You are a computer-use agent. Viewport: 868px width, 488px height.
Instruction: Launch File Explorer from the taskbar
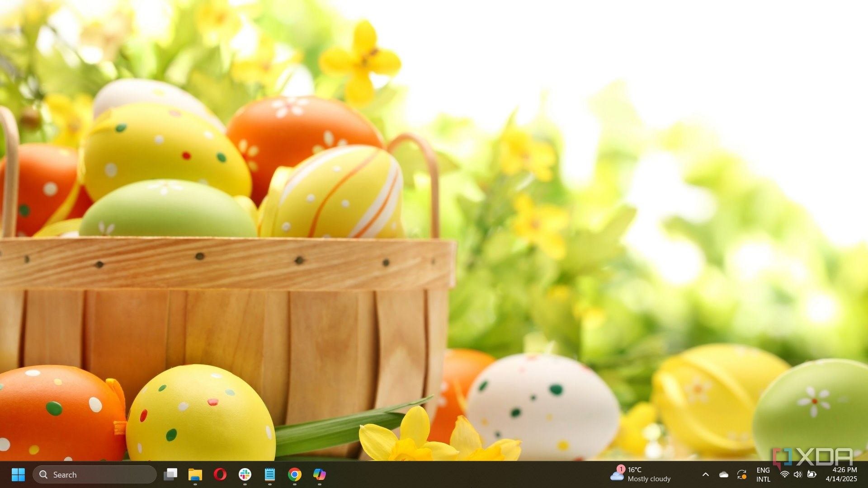click(x=195, y=474)
